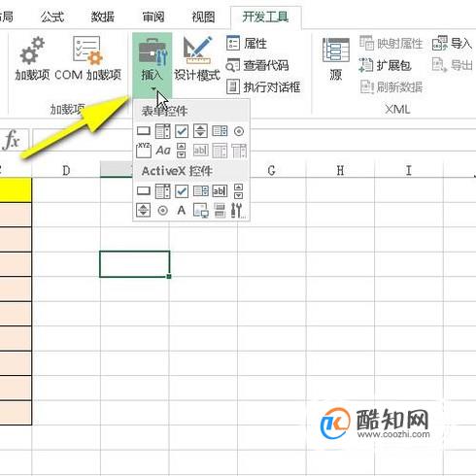This screenshot has height=476, width=476.
Task: Select the Form Controls option button
Action: coord(239,131)
